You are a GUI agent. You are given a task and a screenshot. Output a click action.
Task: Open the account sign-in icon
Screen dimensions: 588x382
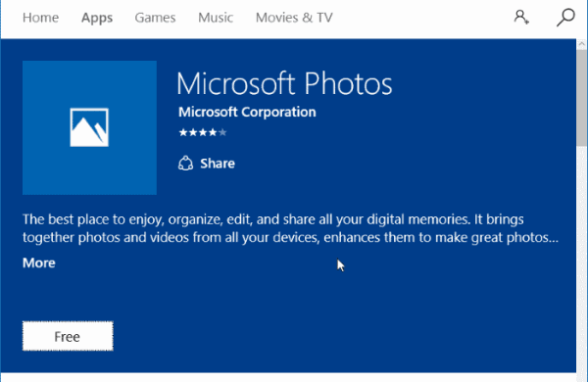click(x=521, y=18)
